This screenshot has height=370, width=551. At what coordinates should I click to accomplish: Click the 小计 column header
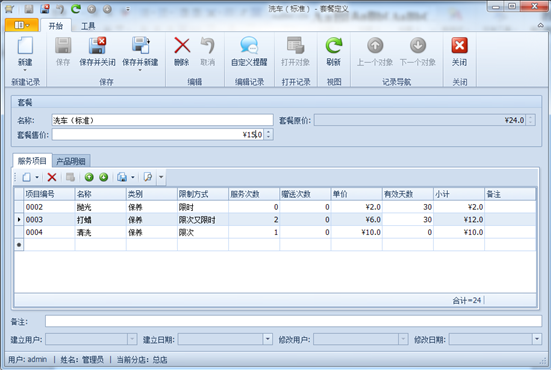point(459,194)
